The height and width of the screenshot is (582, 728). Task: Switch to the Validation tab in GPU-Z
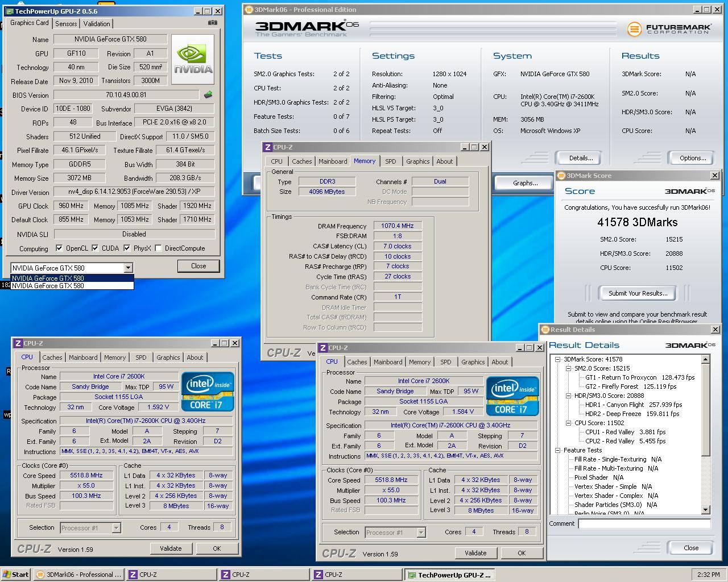pos(97,24)
